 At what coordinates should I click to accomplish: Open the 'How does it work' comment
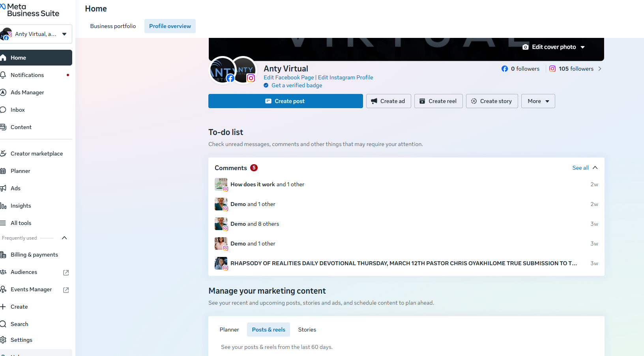pyautogui.click(x=406, y=184)
